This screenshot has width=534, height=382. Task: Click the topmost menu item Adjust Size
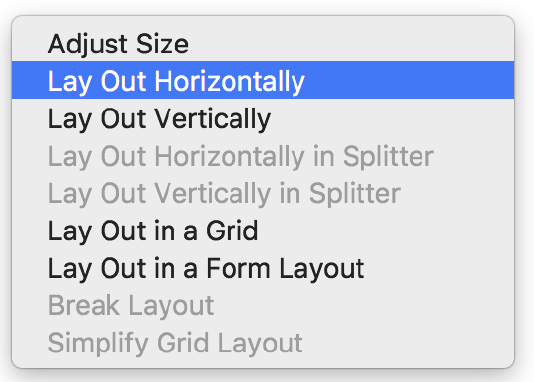coord(263,43)
